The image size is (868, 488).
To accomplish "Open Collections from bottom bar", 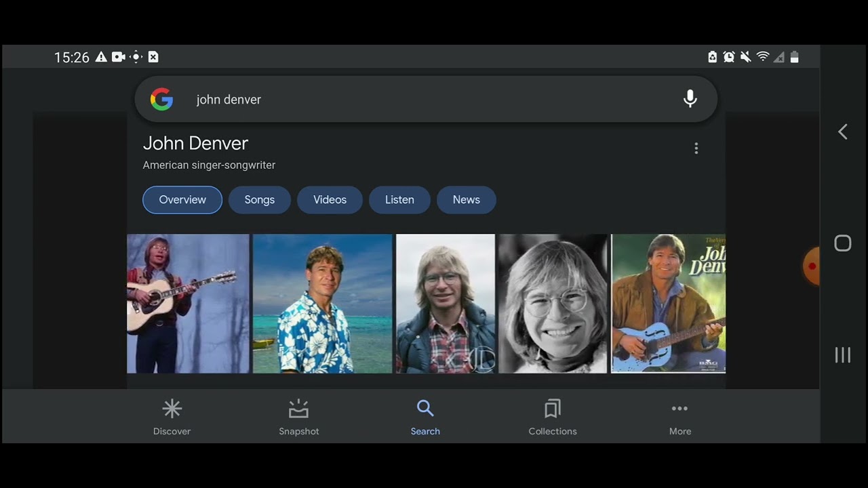I will pos(553,417).
